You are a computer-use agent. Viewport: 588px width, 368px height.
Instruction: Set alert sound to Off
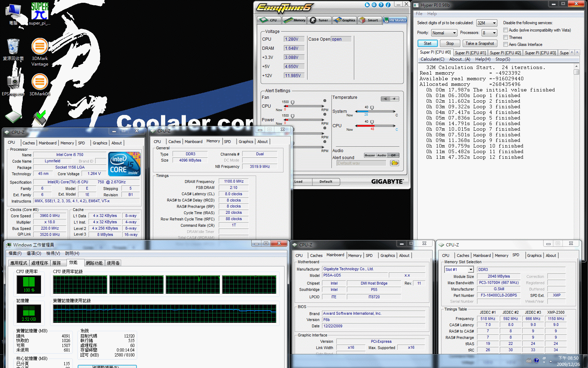[393, 155]
